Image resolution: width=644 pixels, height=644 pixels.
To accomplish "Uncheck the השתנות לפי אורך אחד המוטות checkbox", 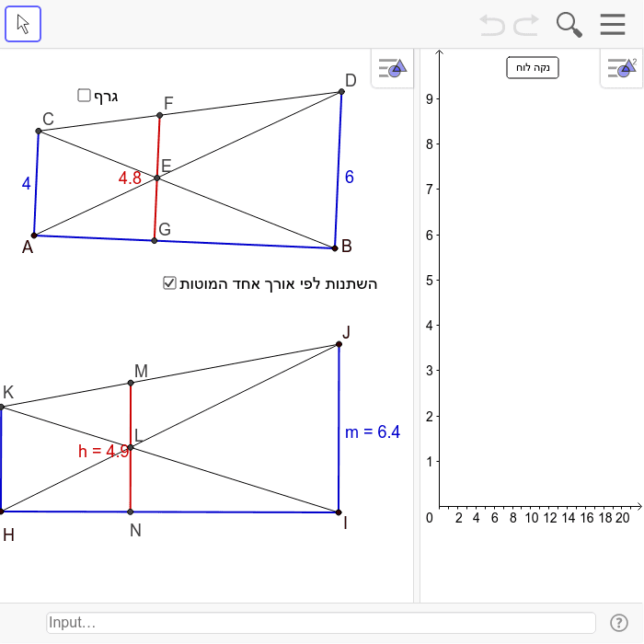I will click(169, 283).
